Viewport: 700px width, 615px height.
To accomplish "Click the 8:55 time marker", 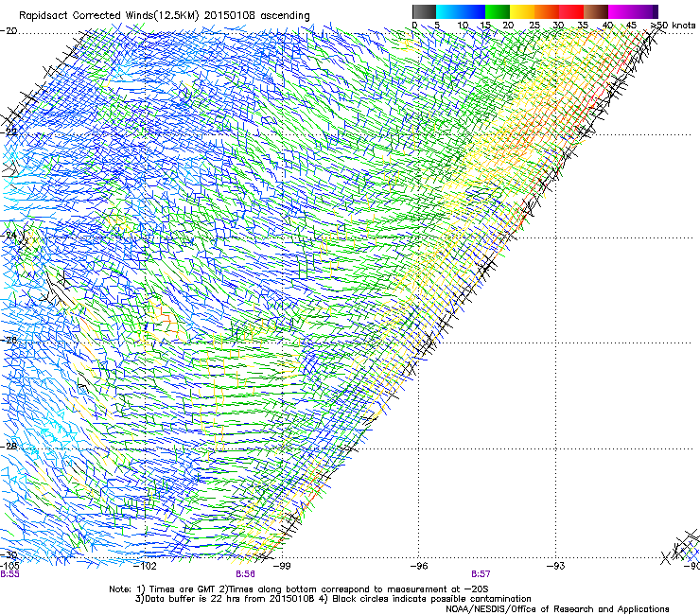I will (x=9, y=574).
